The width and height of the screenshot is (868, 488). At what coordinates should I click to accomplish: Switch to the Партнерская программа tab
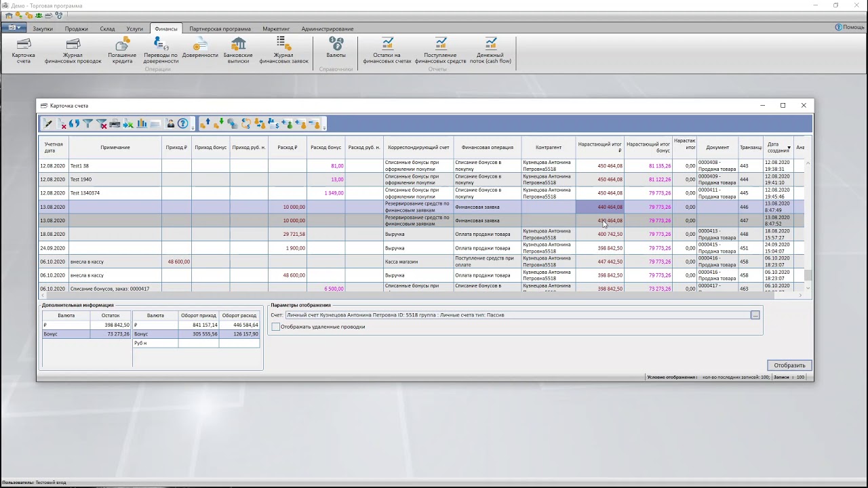pos(220,29)
